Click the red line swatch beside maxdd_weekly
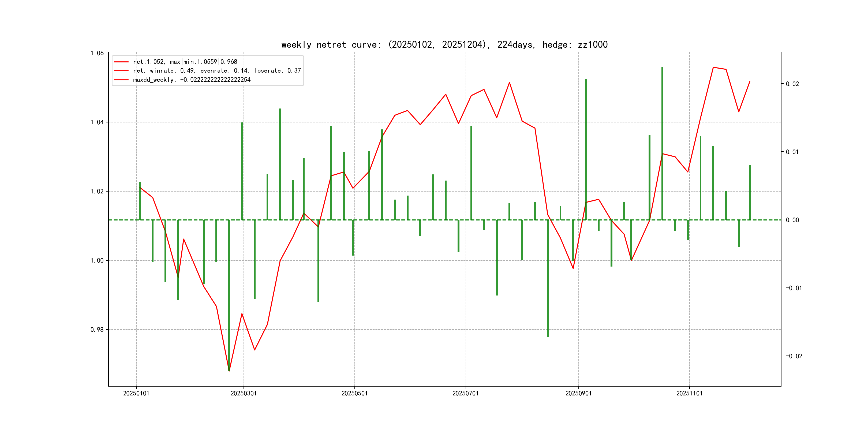Image resolution: width=868 pixels, height=434 pixels. coord(121,80)
